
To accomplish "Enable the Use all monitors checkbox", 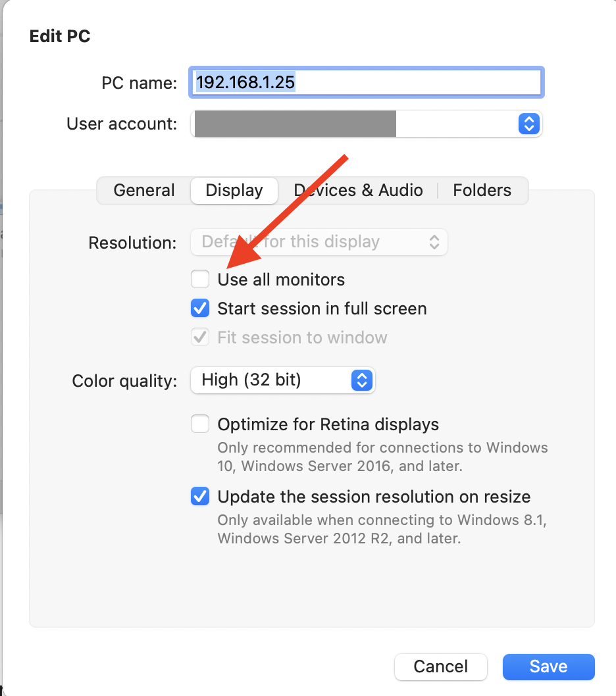I will [x=200, y=280].
